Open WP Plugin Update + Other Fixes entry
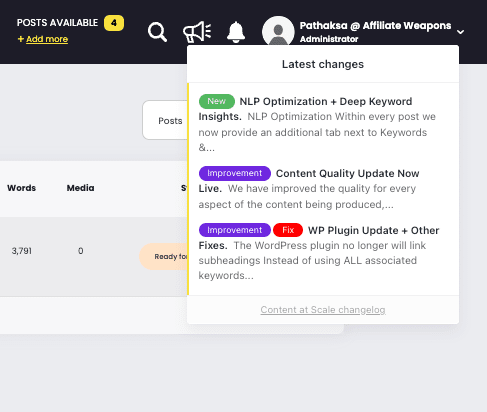Image resolution: width=487 pixels, height=412 pixels. coord(318,252)
